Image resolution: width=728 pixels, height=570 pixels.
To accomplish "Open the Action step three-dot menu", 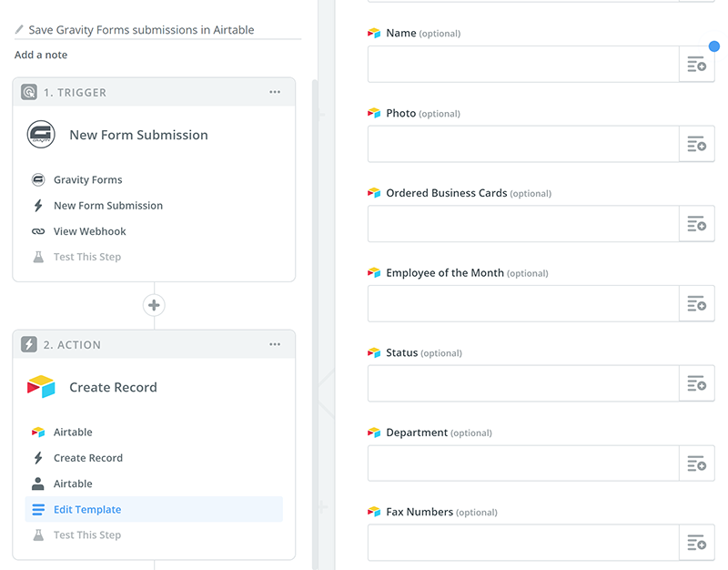I will (275, 344).
